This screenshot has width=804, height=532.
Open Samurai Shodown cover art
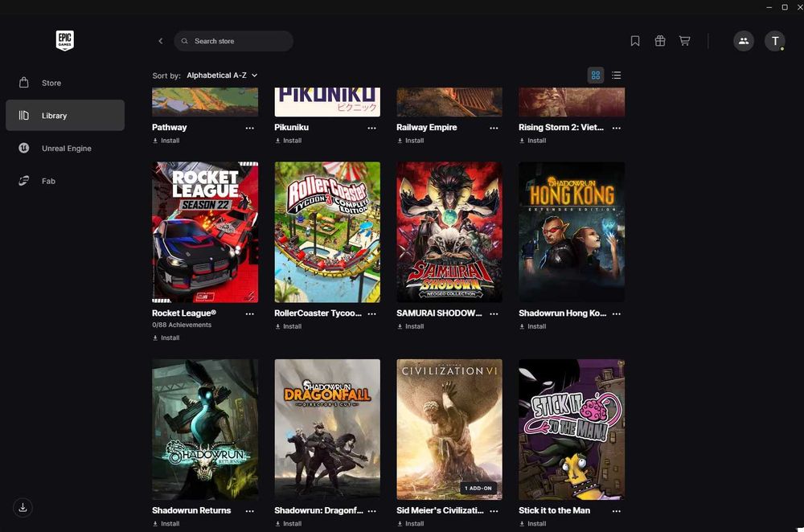449,232
